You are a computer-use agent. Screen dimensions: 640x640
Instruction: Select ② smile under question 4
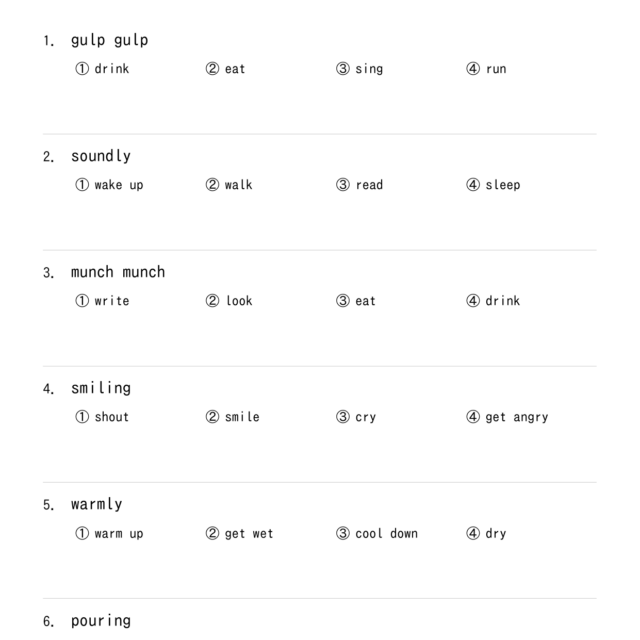tap(232, 417)
